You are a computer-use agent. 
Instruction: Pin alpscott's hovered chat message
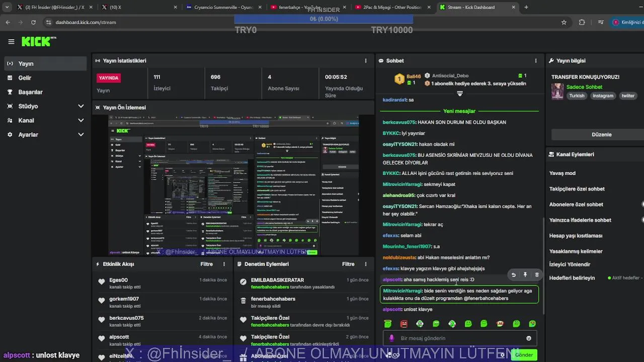[525, 275]
